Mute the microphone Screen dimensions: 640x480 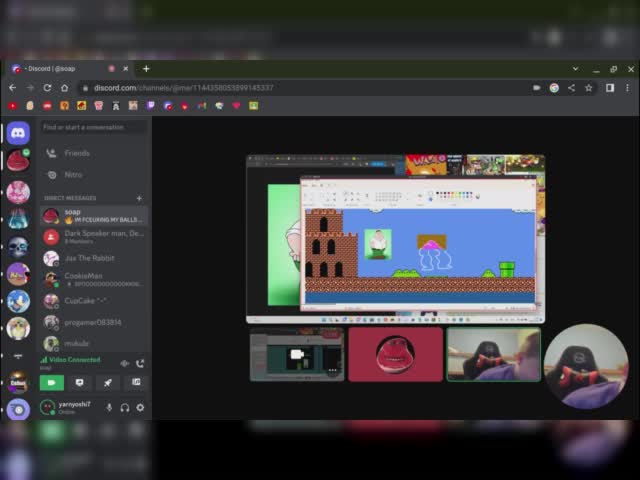[x=109, y=407]
